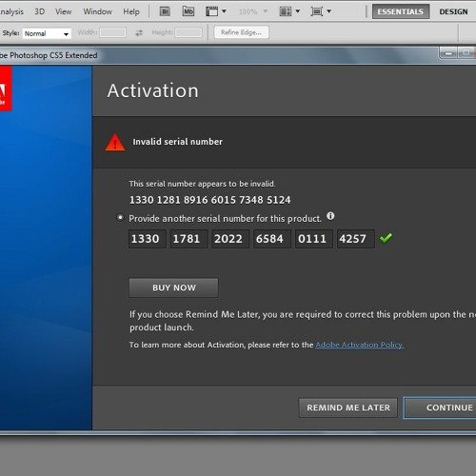Open the View menu
The height and width of the screenshot is (476, 476).
coord(63,11)
